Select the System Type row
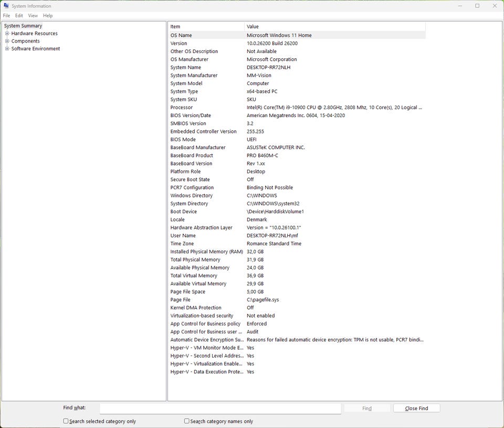 pos(297,92)
